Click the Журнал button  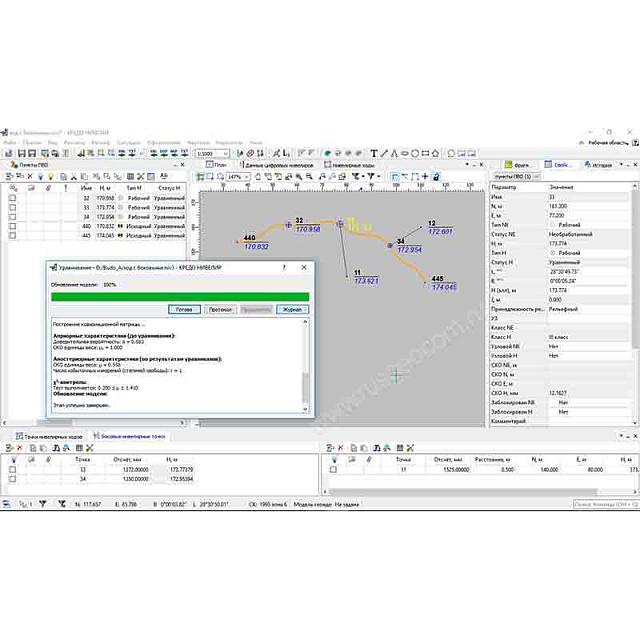tap(292, 309)
